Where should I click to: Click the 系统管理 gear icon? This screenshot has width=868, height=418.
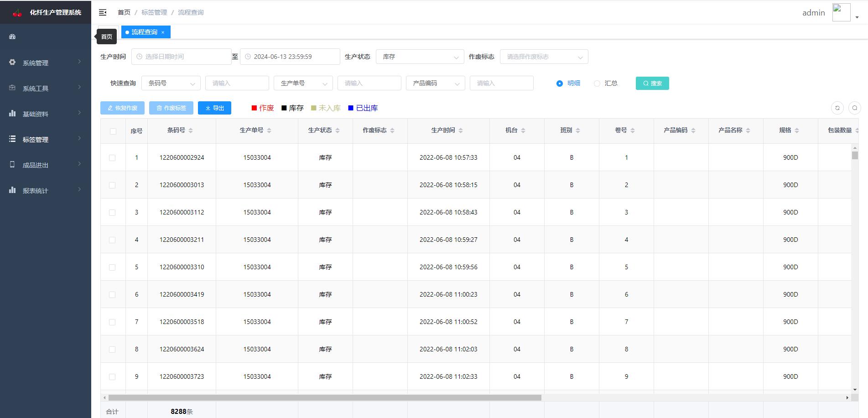[12, 62]
